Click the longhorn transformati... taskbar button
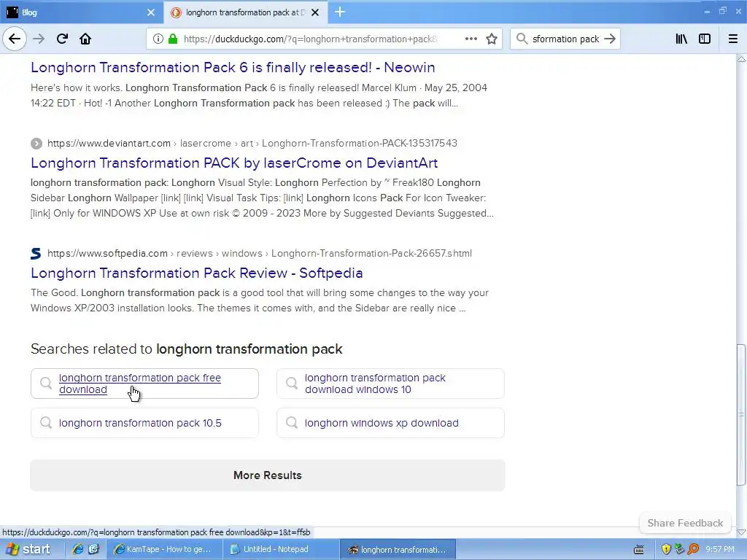Image resolution: width=747 pixels, height=560 pixels. (x=398, y=550)
